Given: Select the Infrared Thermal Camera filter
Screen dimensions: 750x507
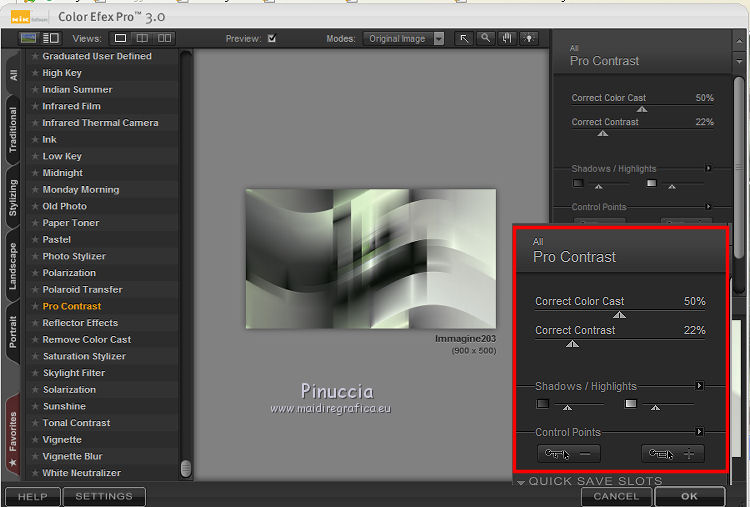Looking at the screenshot, I should click(x=100, y=123).
